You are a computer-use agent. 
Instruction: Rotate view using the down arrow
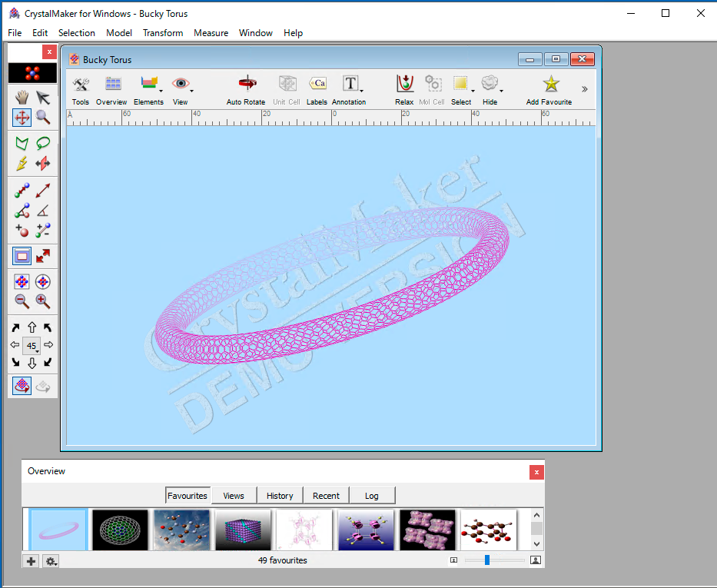point(32,363)
